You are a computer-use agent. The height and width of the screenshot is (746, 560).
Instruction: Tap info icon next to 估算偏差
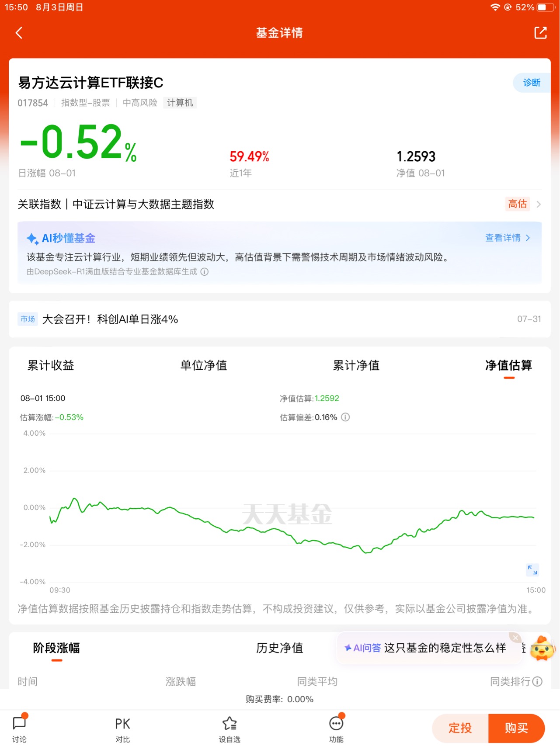tap(345, 417)
